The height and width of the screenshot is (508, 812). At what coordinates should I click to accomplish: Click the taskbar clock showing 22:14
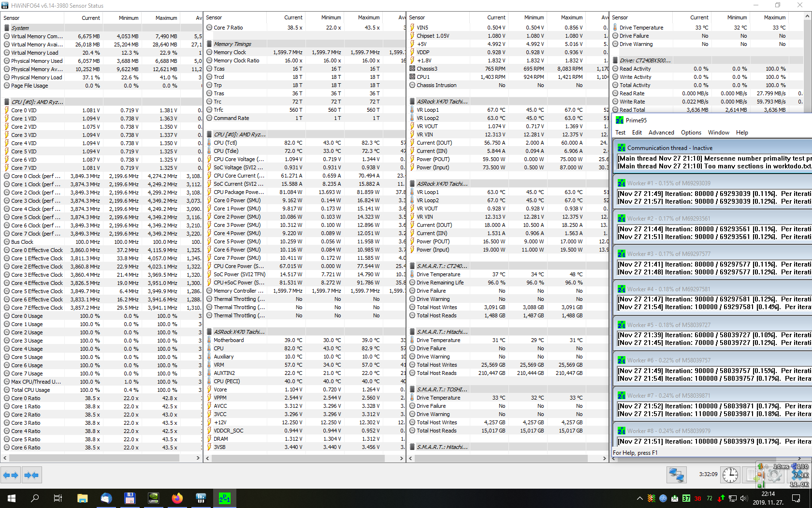[x=768, y=498]
